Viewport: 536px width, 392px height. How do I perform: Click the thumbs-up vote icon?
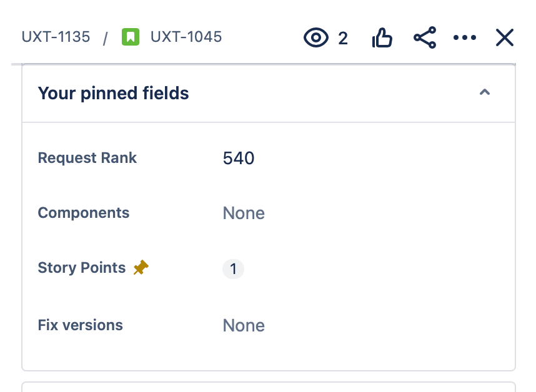(x=382, y=38)
